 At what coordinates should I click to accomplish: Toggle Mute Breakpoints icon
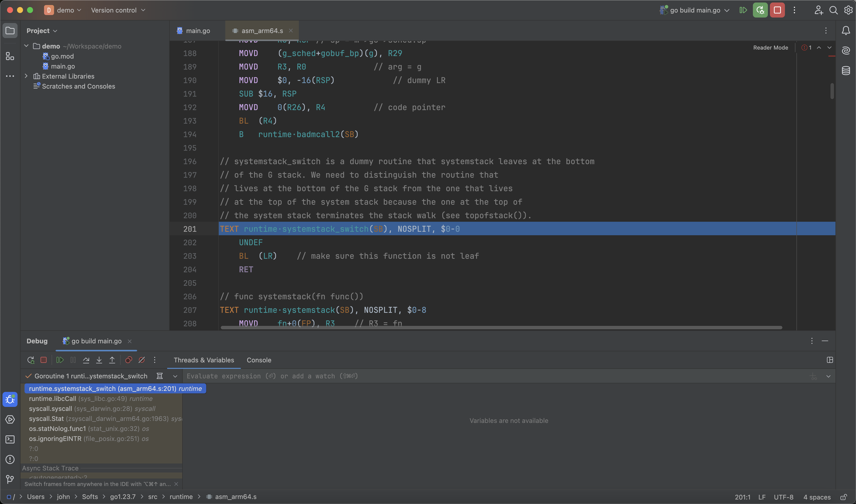pos(142,360)
